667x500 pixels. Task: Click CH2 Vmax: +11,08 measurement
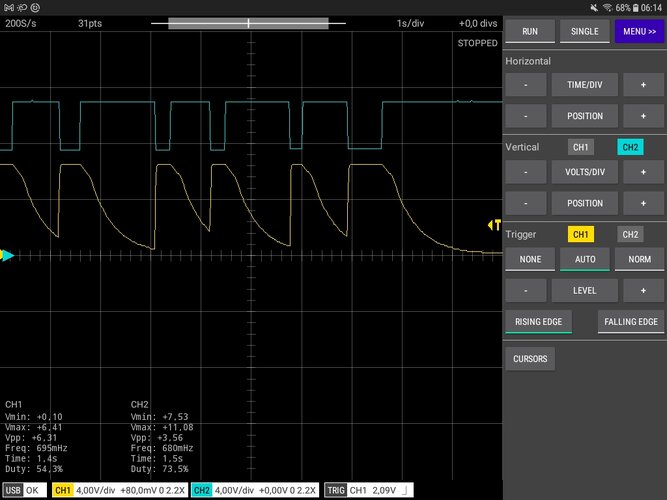tap(162, 427)
